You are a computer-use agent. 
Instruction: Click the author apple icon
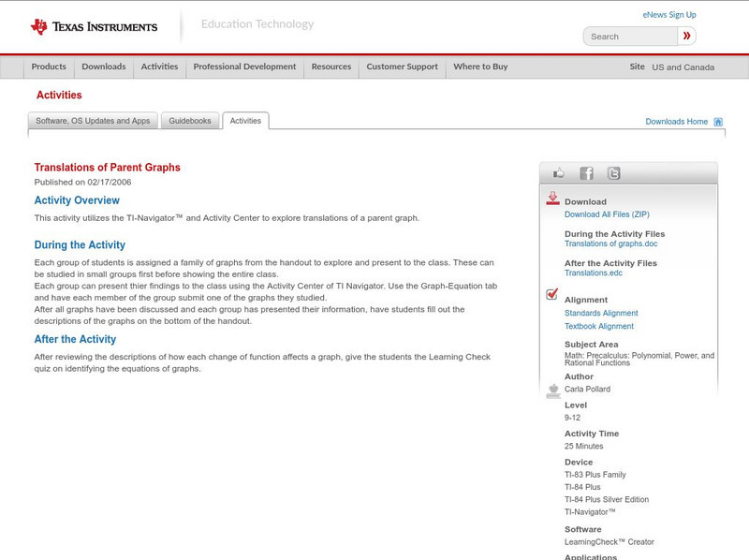point(553,391)
